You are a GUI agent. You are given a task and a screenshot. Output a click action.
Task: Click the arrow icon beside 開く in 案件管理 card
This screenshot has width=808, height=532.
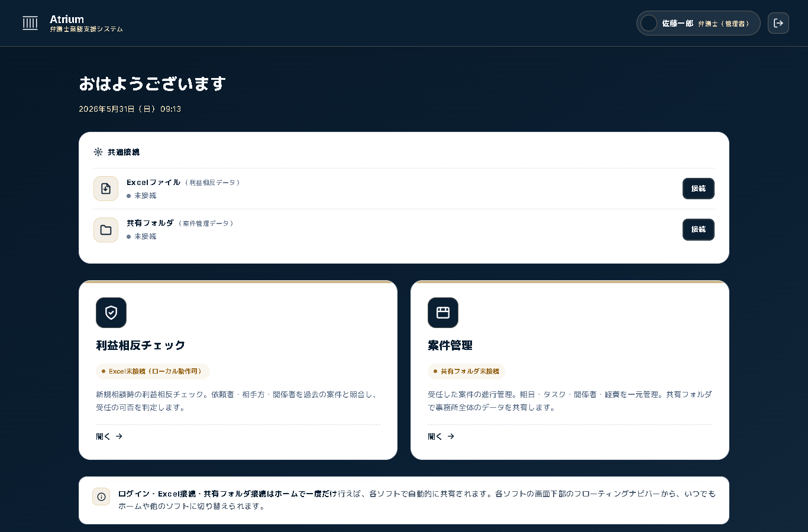451,436
